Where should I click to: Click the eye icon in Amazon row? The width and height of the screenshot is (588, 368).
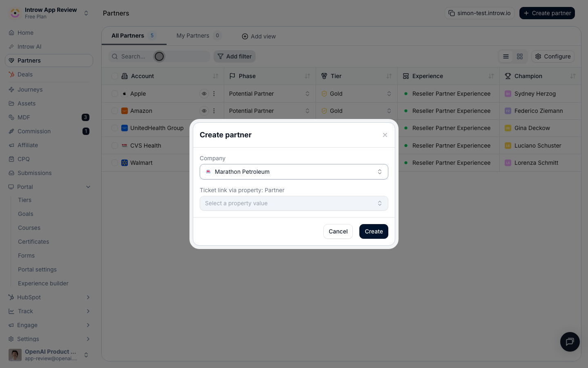204,111
